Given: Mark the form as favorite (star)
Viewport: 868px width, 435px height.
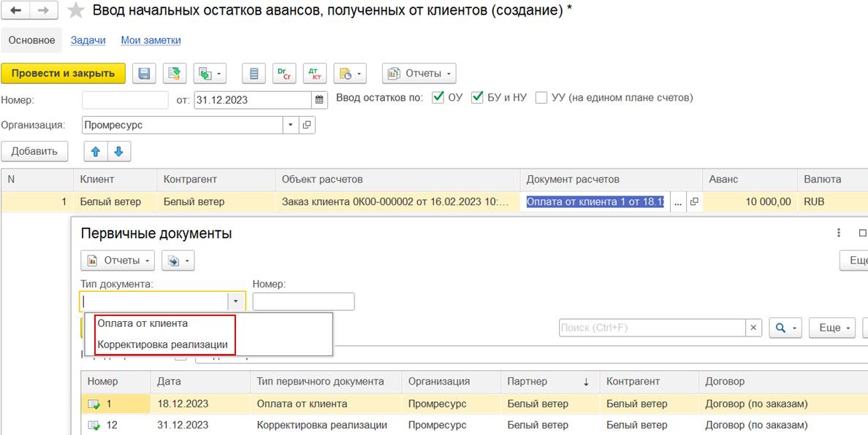Looking at the screenshot, I should click(75, 11).
